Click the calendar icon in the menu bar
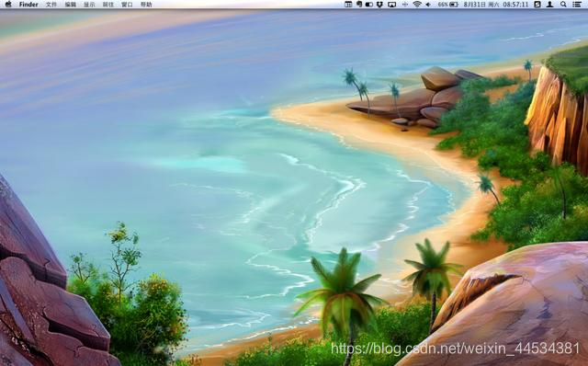 coord(348,4)
